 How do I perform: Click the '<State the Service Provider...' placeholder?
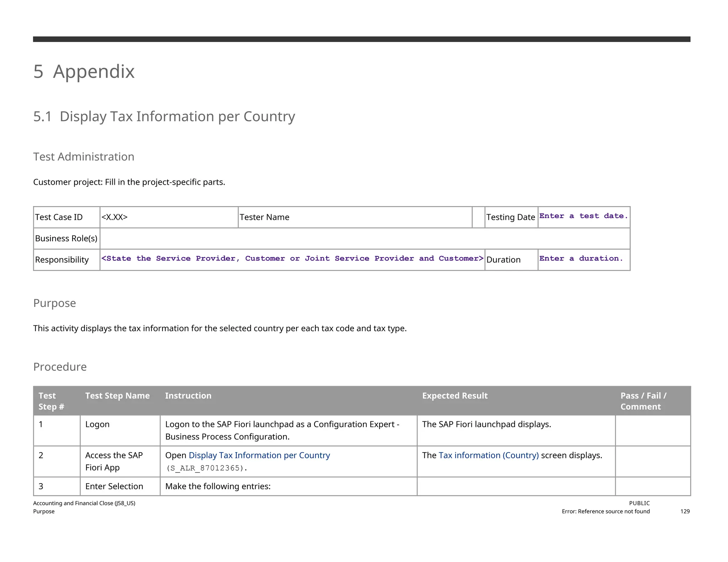pyautogui.click(x=293, y=259)
